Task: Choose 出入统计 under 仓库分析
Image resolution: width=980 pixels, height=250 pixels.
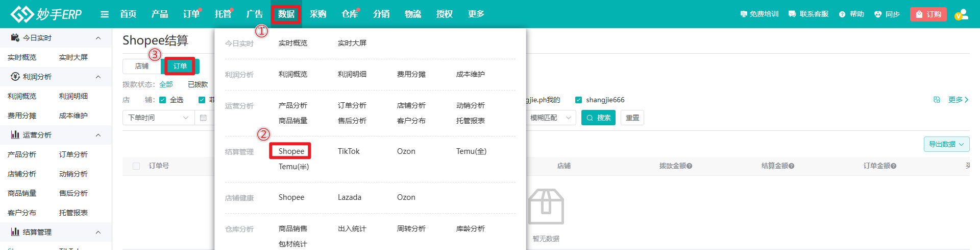Action: tap(352, 229)
